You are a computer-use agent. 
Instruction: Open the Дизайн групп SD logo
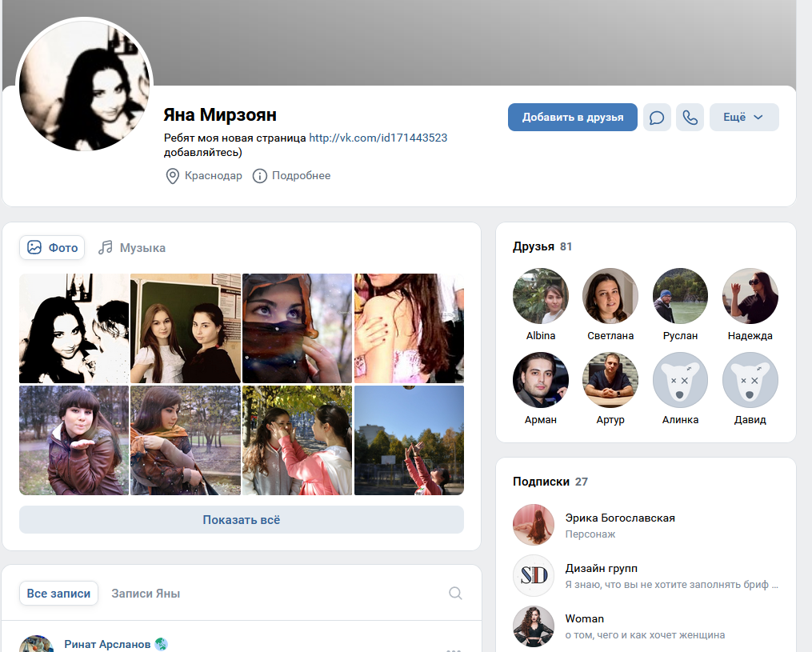coord(534,575)
